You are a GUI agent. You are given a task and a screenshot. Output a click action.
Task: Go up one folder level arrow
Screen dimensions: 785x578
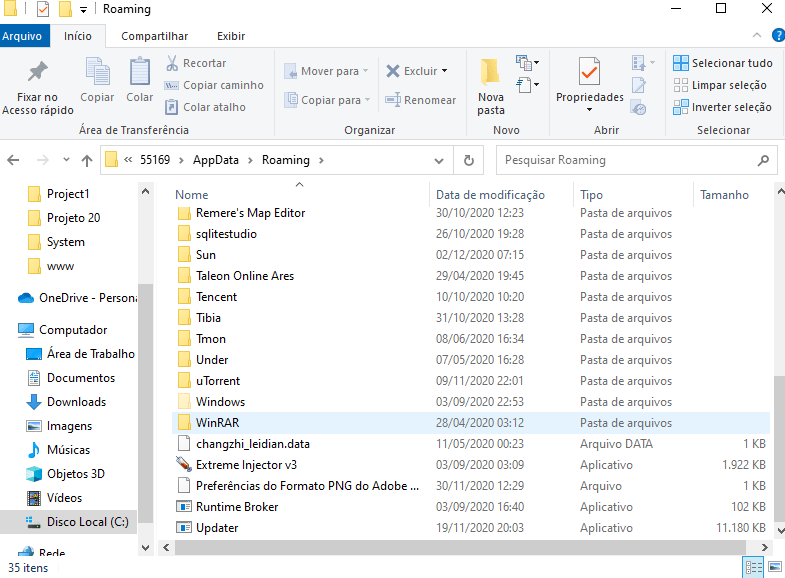(x=87, y=160)
